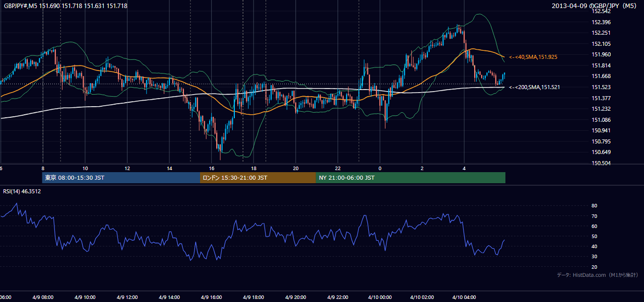This screenshot has height=302, width=644.
Task: Click the '4/10 02:00' bottom time label
Action: pyautogui.click(x=422, y=297)
